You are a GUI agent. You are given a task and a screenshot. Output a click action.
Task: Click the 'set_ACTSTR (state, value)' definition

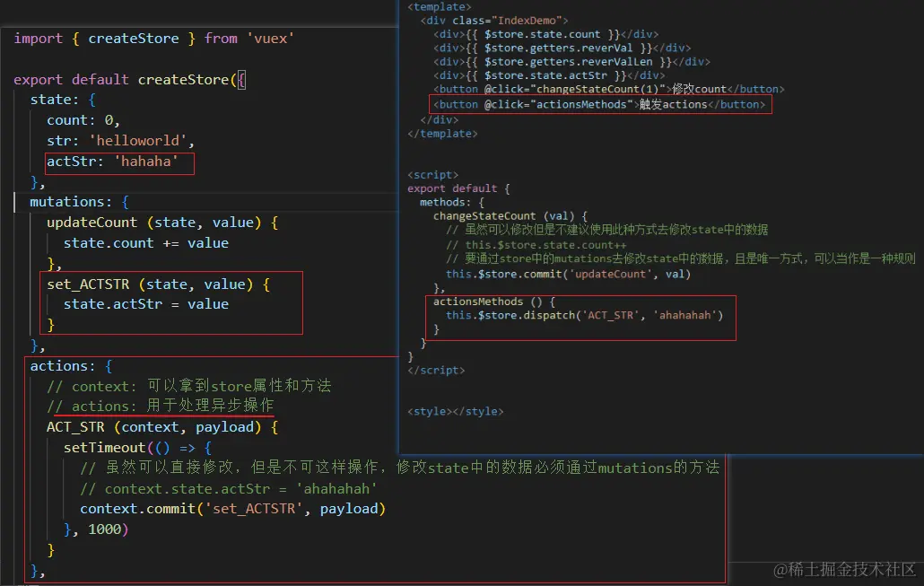(158, 284)
